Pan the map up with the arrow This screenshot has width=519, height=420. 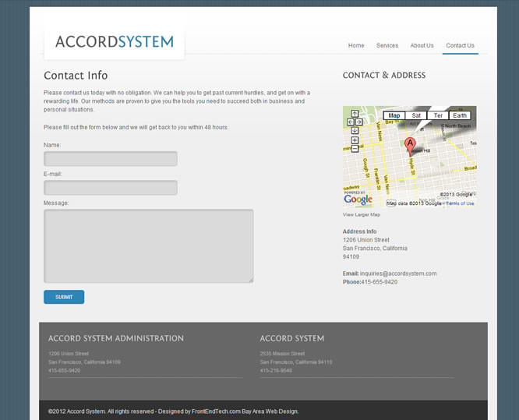tap(355, 114)
